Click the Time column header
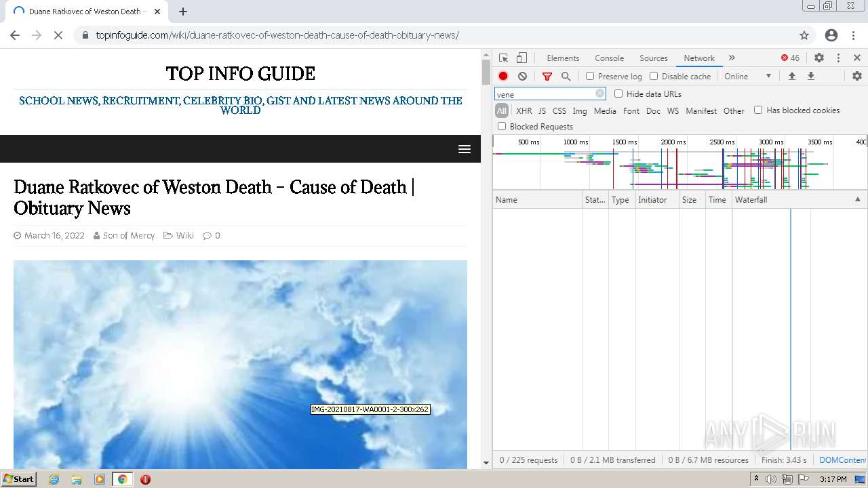This screenshot has height=488, width=868. tap(718, 200)
